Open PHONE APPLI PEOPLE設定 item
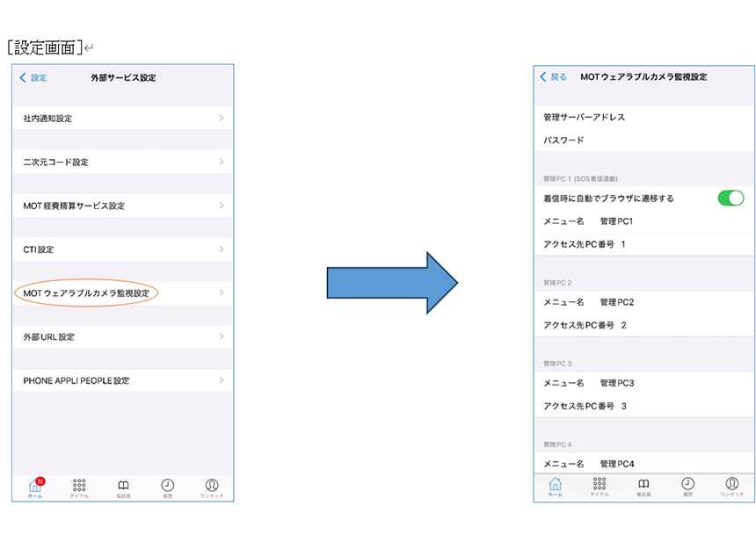This screenshot has width=756, height=542. point(76,380)
